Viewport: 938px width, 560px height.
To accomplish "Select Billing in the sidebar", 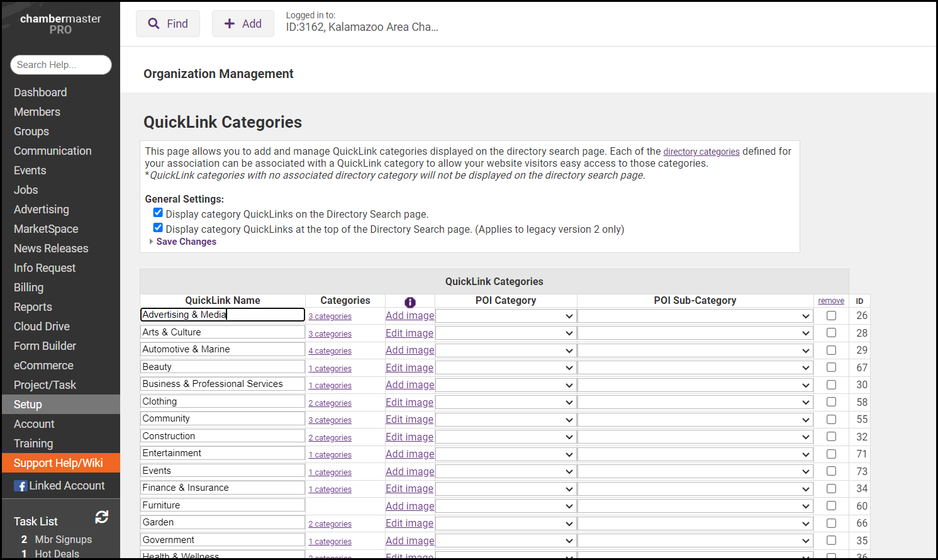I will point(29,288).
